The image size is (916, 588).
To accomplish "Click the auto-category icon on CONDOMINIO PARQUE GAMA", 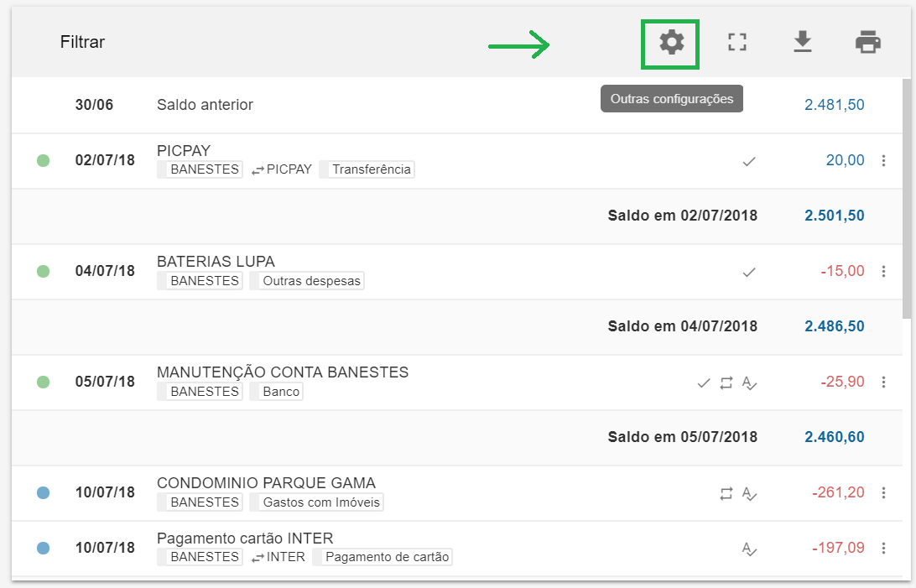I will tap(750, 494).
